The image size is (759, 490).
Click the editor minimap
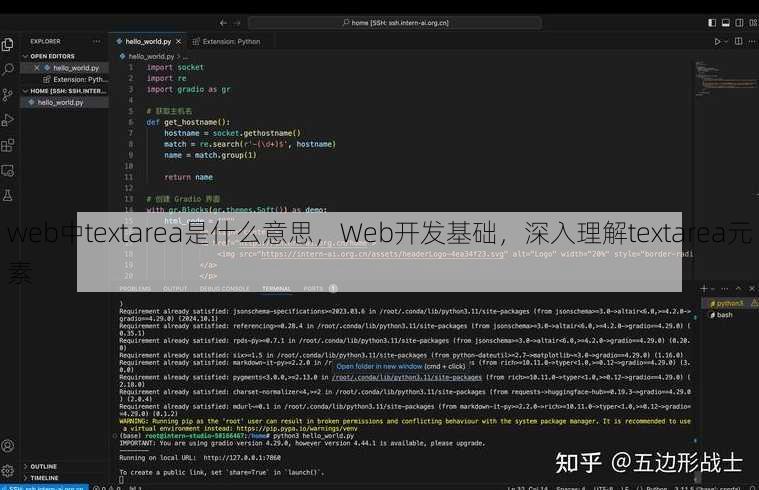[726, 80]
